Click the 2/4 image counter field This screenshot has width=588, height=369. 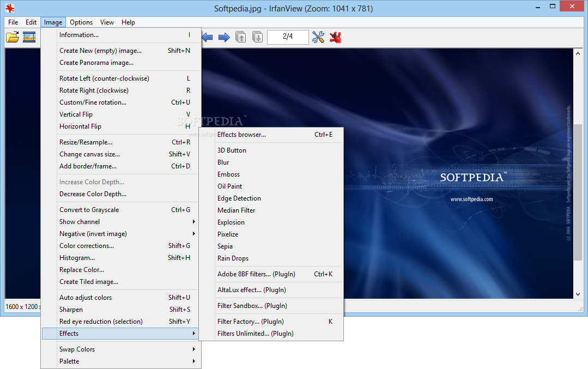(x=288, y=37)
